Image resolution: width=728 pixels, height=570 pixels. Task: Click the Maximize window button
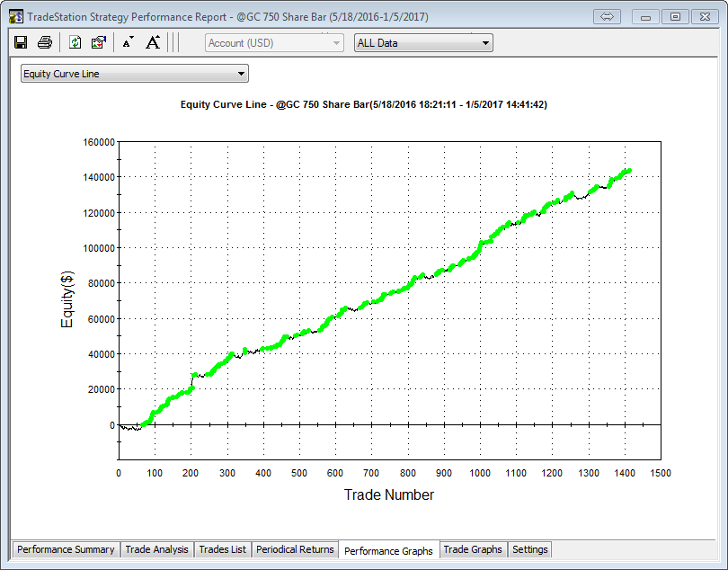676,16
